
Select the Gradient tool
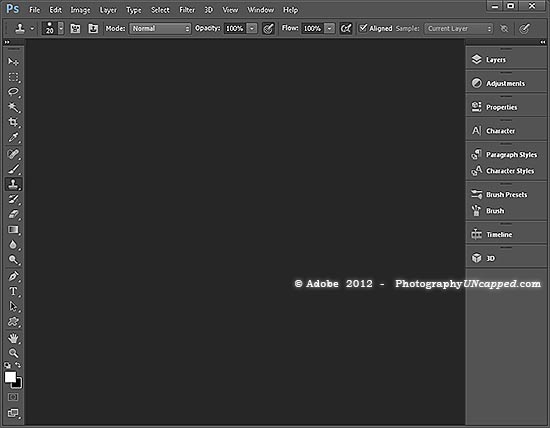pos(13,230)
